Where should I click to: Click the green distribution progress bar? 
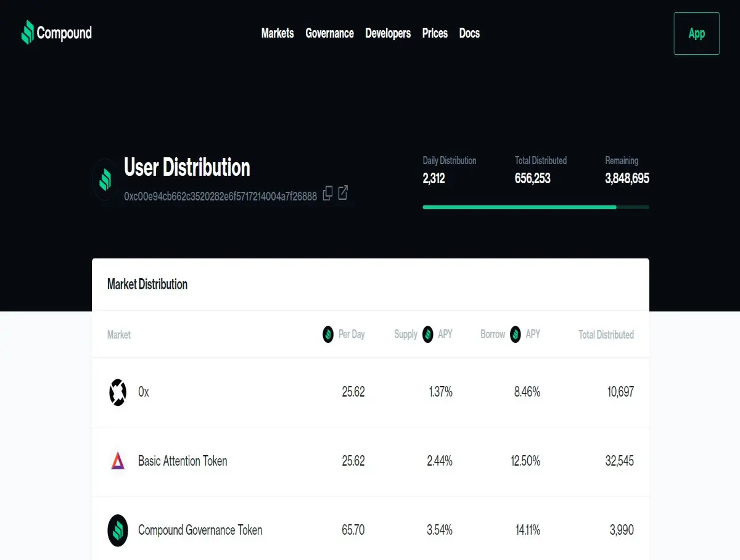[x=535, y=207]
